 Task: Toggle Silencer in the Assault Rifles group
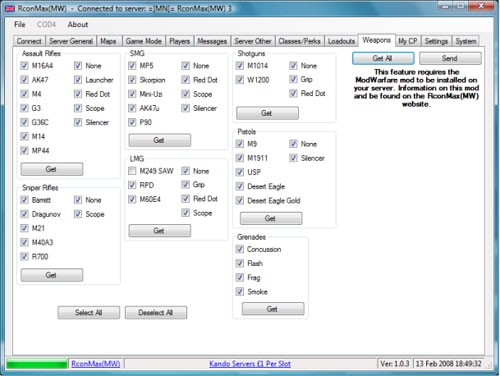click(x=78, y=122)
